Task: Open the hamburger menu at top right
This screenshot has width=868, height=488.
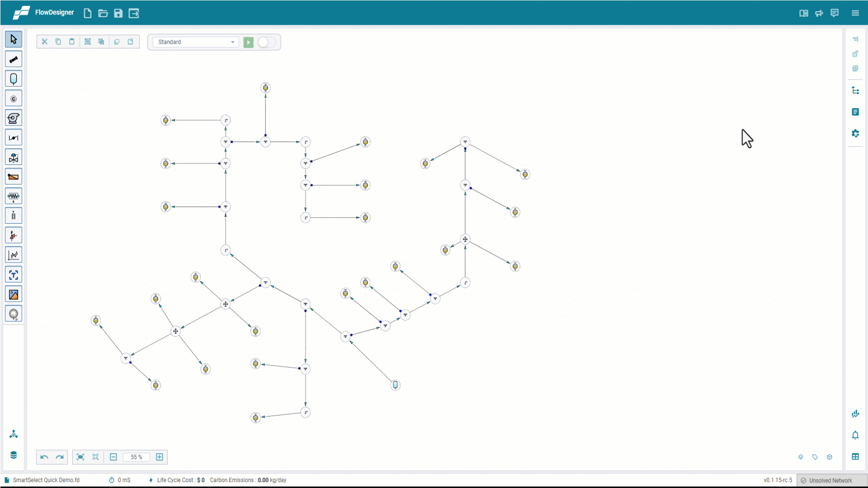Action: pos(855,13)
